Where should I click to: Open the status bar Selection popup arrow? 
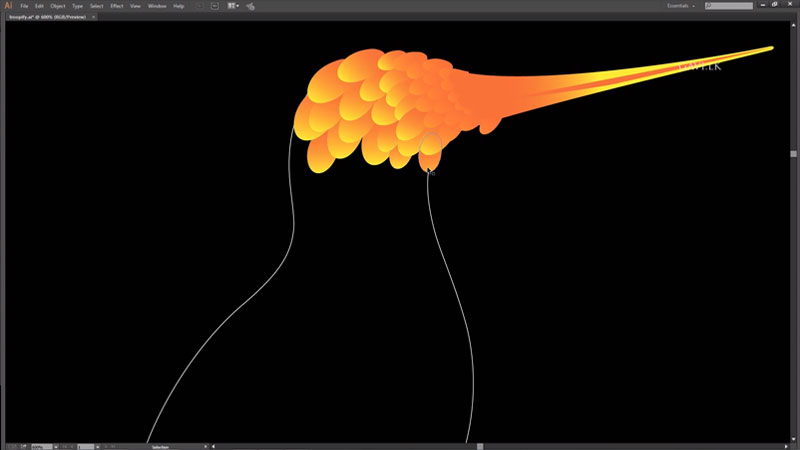pos(206,447)
